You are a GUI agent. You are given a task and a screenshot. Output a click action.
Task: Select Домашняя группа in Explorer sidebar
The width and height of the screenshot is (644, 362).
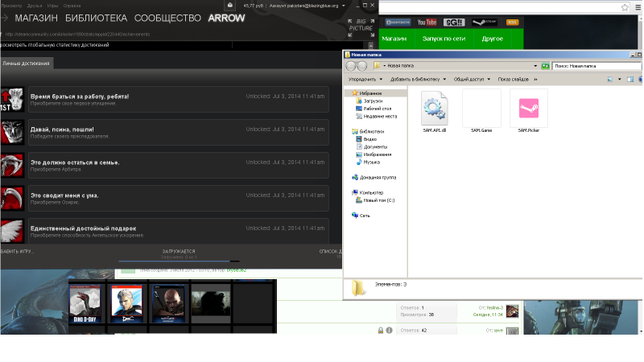(x=374, y=177)
